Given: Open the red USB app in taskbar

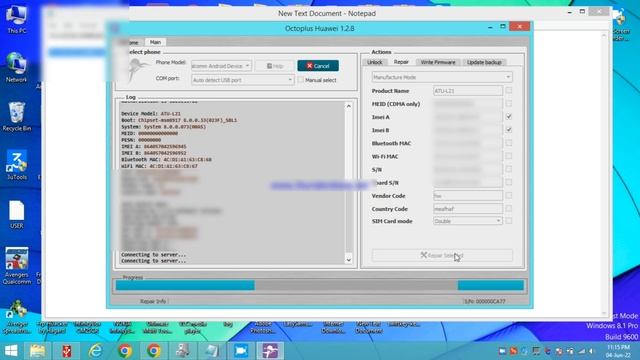Looking at the screenshot, I should coord(67,351).
